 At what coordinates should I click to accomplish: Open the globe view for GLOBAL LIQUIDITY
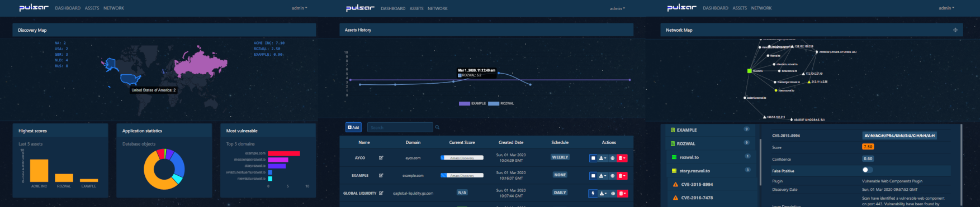click(x=613, y=194)
